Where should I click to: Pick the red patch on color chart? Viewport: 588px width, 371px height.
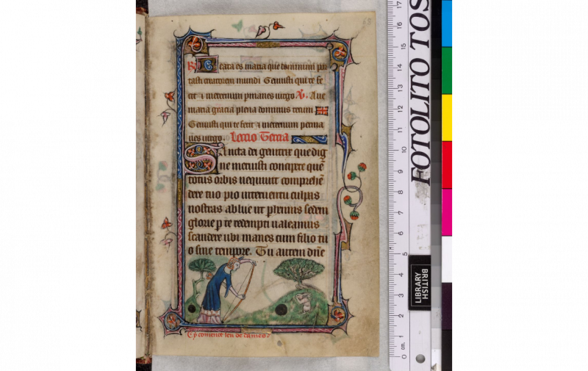(447, 165)
